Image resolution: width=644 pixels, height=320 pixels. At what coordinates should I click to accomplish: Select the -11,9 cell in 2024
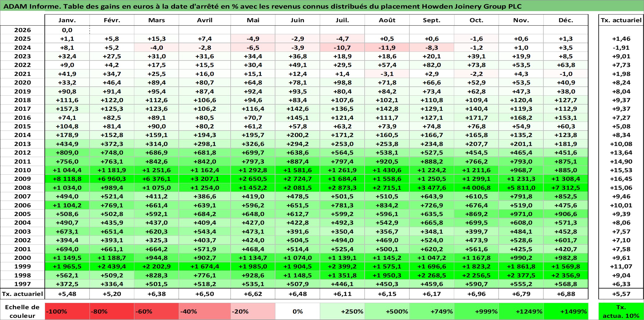pos(387,48)
